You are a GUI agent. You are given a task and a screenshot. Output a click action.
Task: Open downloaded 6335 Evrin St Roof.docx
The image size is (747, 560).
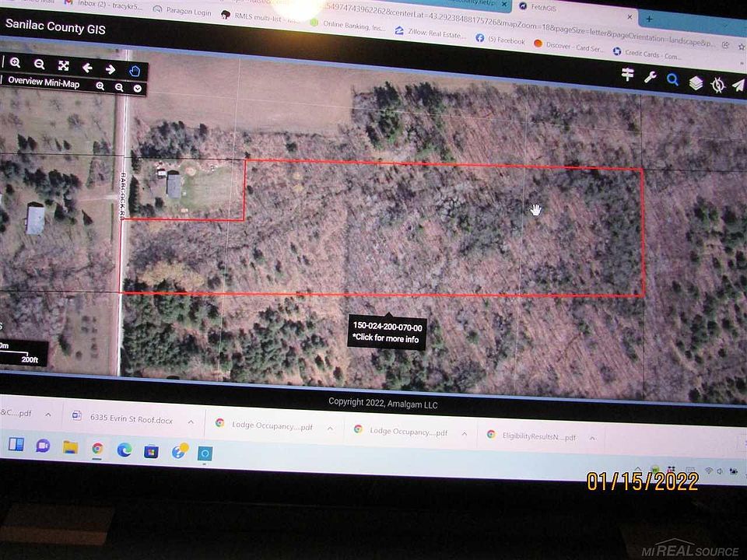[x=123, y=418]
